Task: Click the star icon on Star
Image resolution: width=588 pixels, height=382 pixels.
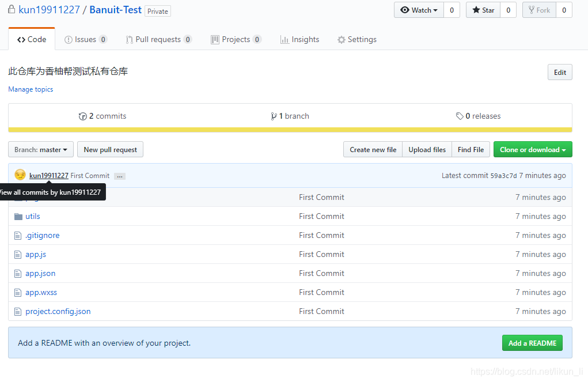Action: click(476, 10)
